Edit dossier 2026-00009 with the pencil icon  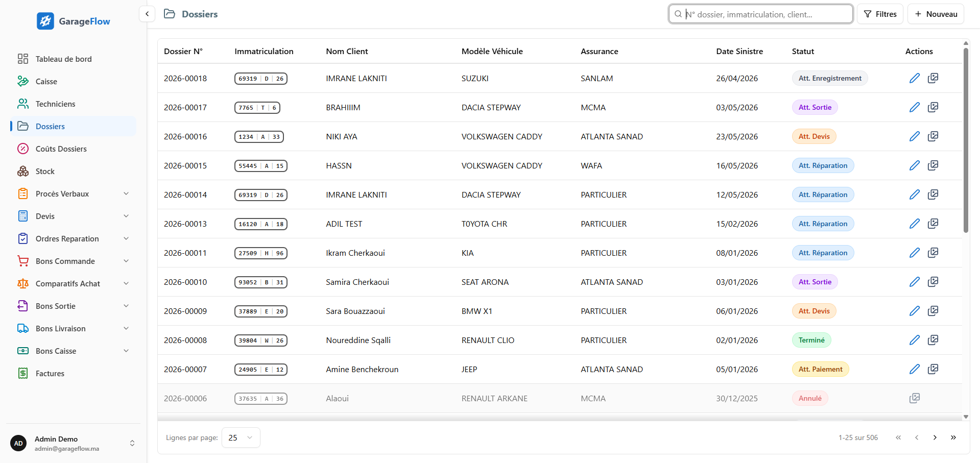(915, 311)
